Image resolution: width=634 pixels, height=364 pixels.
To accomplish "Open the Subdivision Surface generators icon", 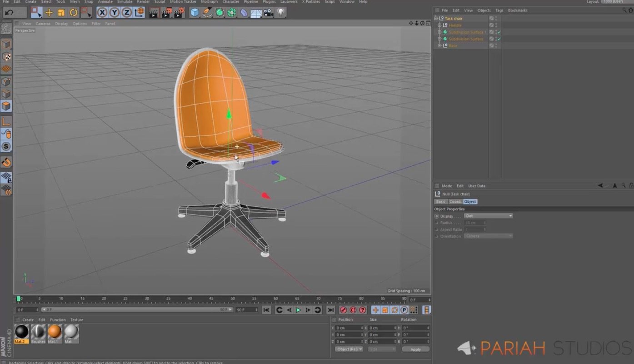I will 220,13.
